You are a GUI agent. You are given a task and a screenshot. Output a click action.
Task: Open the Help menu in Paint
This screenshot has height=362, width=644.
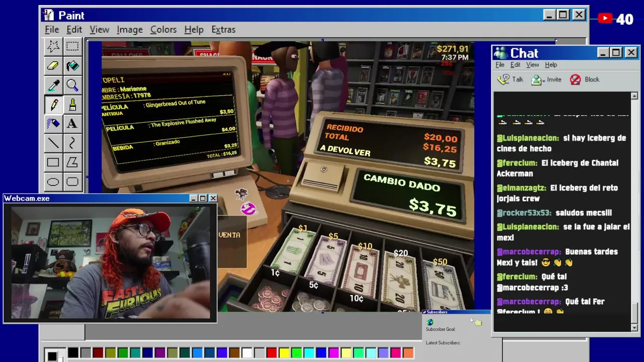click(194, 30)
